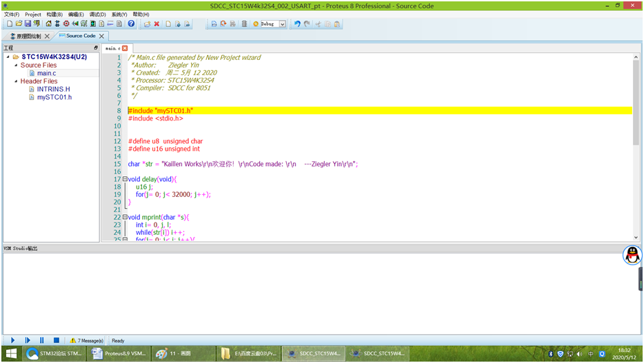Pause the simulation
The image size is (644, 363).
click(x=41, y=340)
